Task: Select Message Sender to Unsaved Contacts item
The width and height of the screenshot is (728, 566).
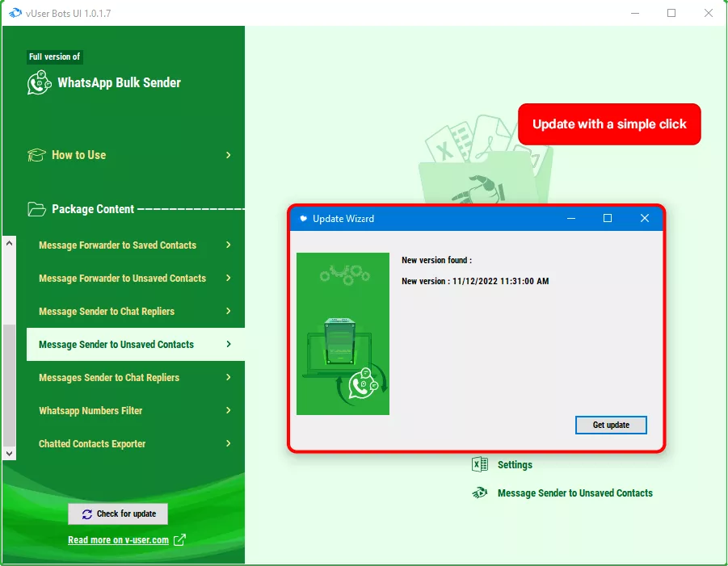Action: pyautogui.click(x=136, y=344)
